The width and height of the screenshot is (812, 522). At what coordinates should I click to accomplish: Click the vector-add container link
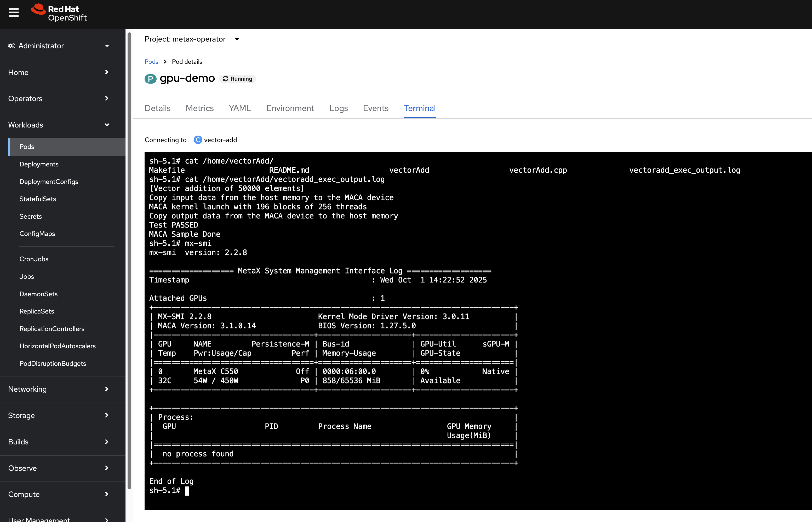220,140
